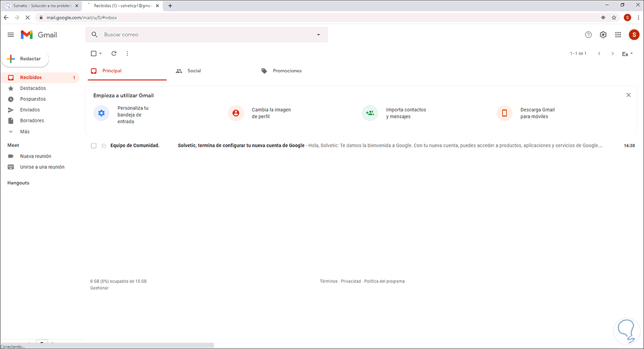
Task: Open input tools Es dropdown
Action: (x=627, y=54)
